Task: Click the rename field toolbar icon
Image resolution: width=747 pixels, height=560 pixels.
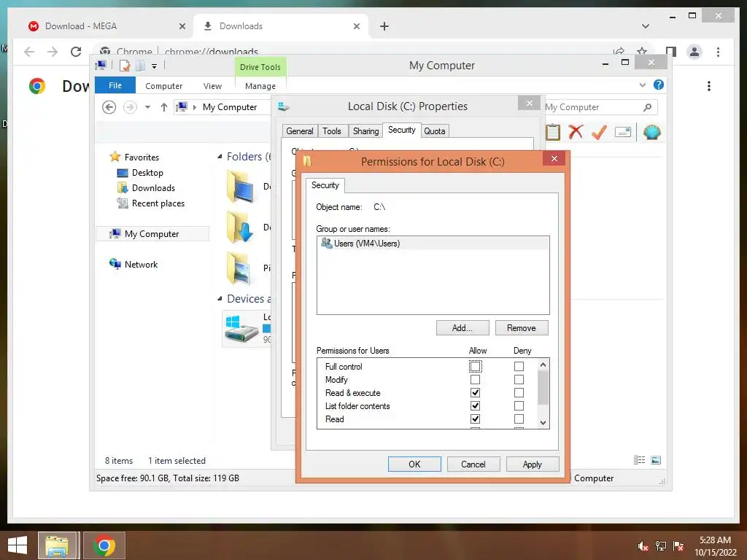Action: click(623, 132)
